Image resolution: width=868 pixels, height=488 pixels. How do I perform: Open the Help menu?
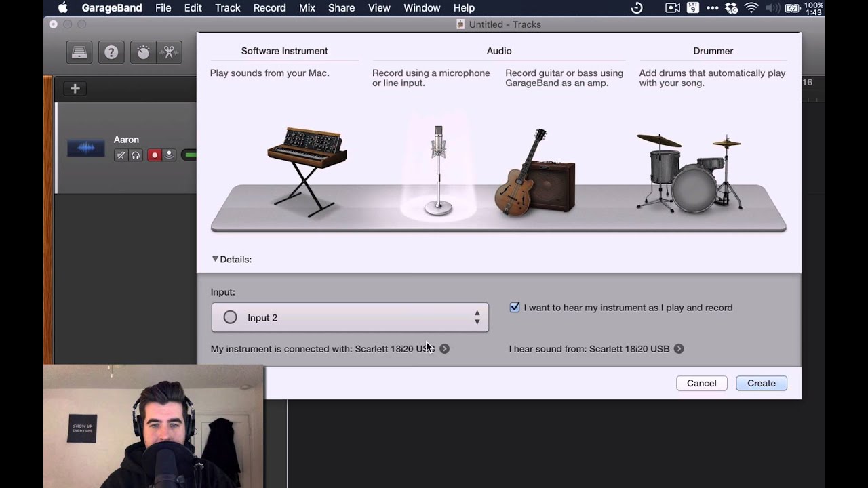464,8
